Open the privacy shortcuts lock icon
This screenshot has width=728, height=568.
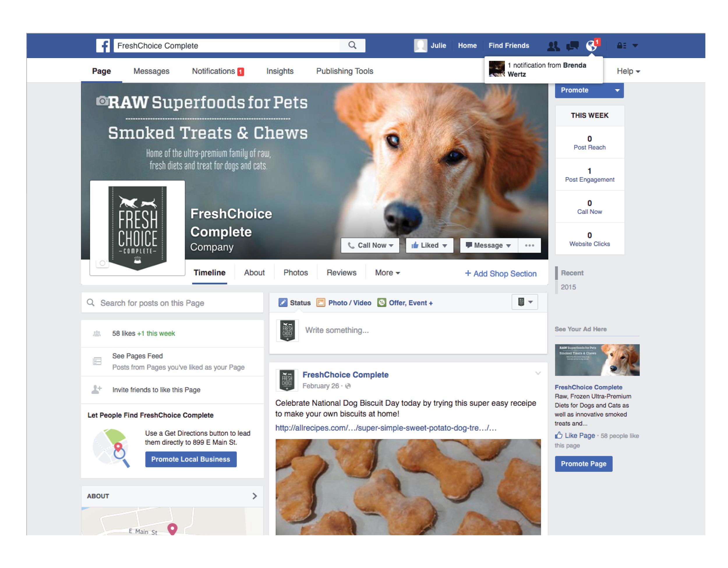[x=621, y=46]
